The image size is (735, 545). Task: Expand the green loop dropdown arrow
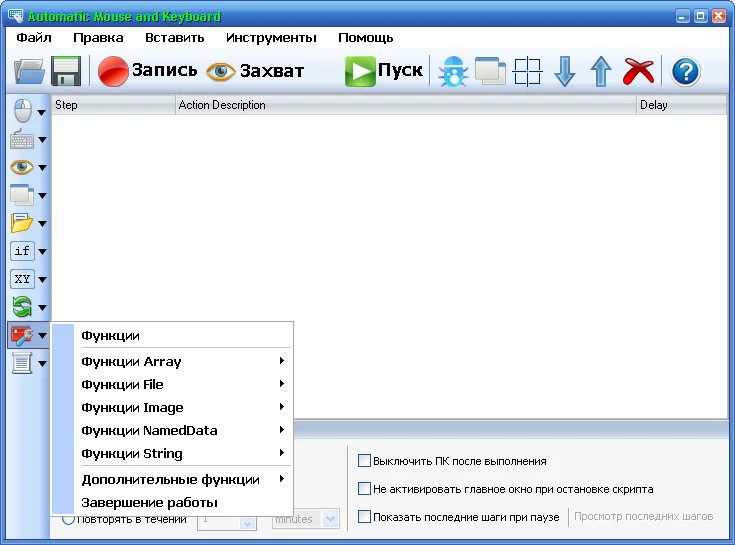[42, 308]
